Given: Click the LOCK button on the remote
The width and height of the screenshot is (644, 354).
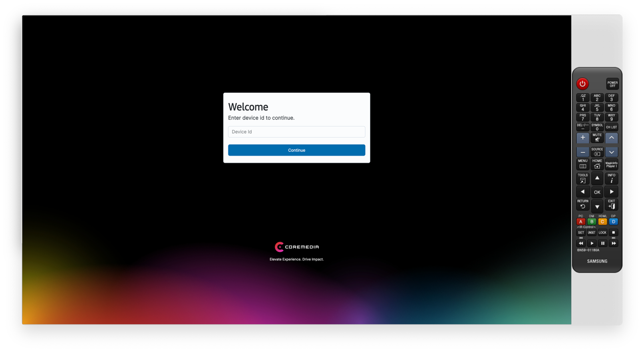Looking at the screenshot, I should click(602, 233).
